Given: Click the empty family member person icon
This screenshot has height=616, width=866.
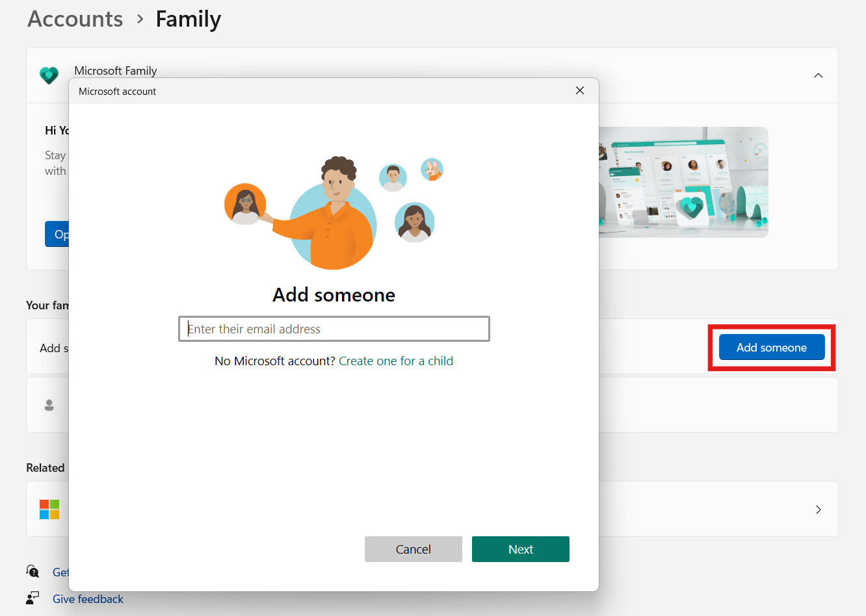Looking at the screenshot, I should 49,405.
